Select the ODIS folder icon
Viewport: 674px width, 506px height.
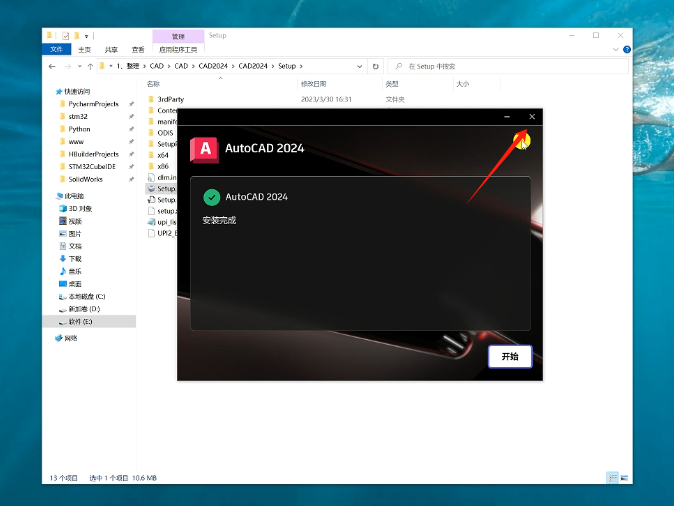(x=151, y=132)
